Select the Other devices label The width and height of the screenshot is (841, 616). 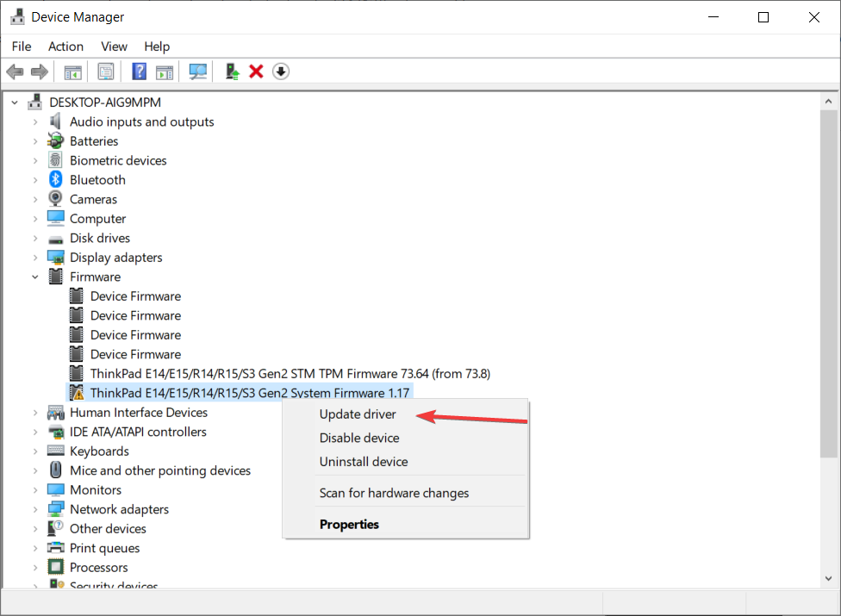108,529
